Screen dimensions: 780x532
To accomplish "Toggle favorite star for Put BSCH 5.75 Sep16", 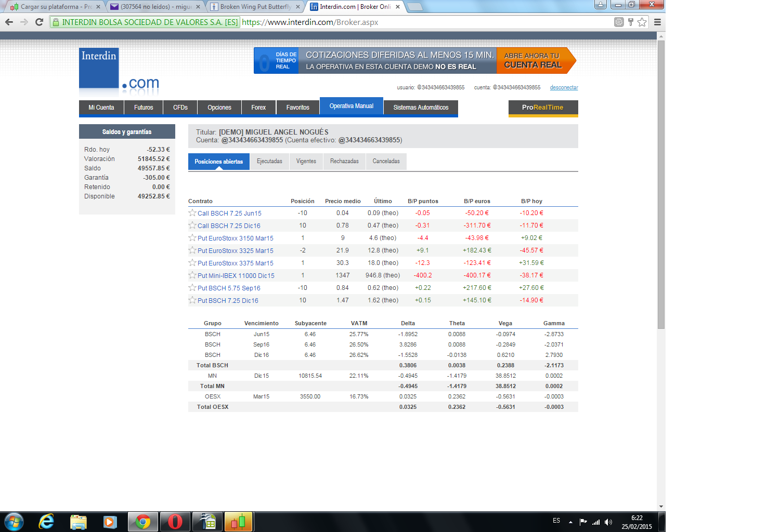I will 192,287.
